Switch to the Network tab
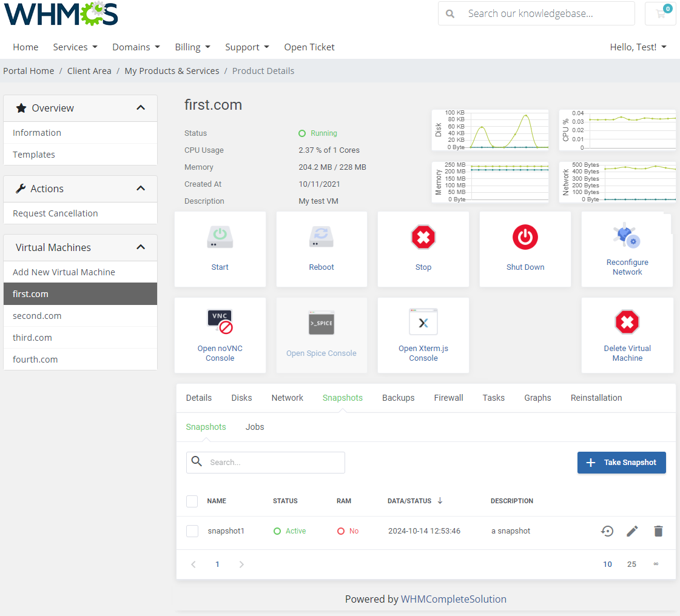Screen dimensions: 680x616 tap(287, 398)
